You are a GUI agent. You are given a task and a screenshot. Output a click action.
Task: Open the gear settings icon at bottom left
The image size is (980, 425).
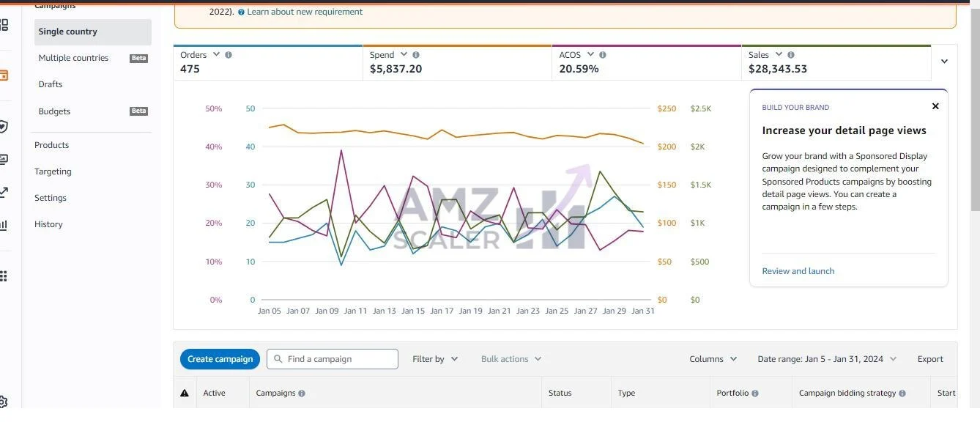pyautogui.click(x=4, y=402)
